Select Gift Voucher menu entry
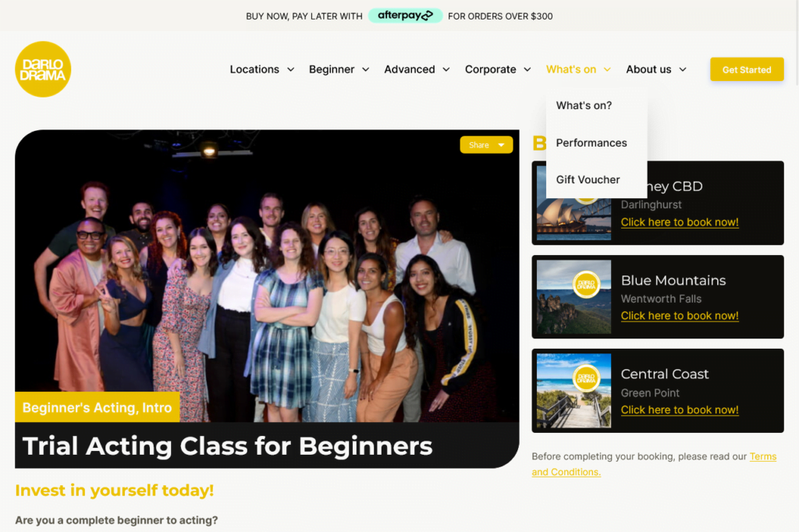This screenshot has height=532, width=799. [588, 180]
